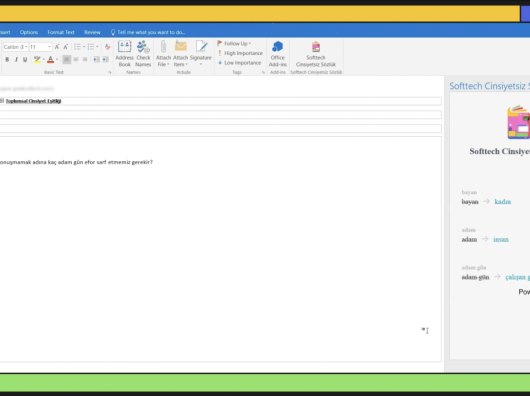Toggle italic formatting
The height and width of the screenshot is (396, 530).
click(x=16, y=59)
